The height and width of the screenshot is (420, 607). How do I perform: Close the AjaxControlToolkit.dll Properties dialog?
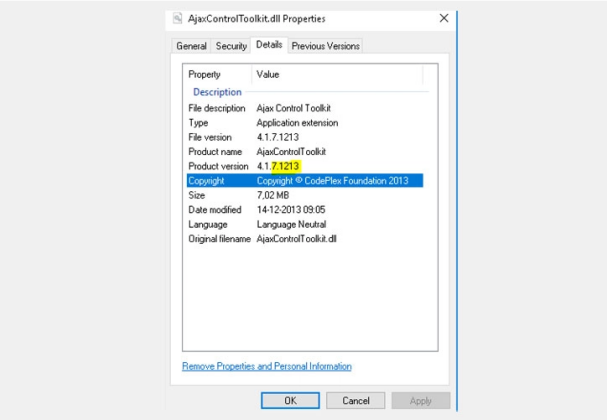[443, 18]
